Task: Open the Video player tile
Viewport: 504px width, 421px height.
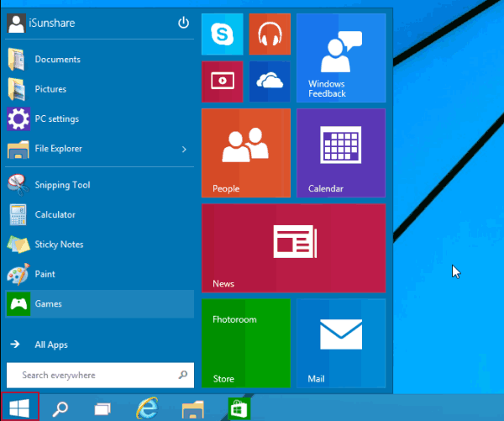Action: point(222,82)
